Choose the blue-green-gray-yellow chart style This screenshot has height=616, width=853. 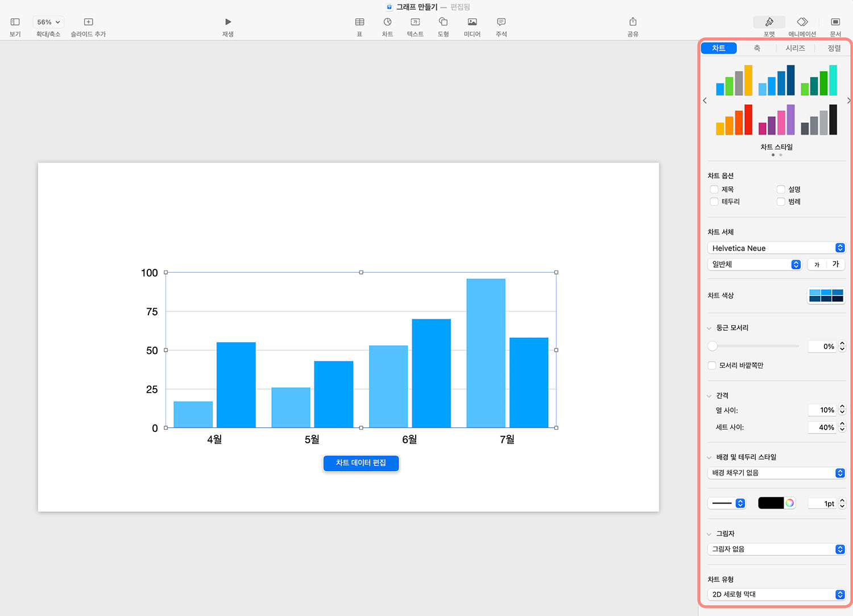tap(734, 80)
